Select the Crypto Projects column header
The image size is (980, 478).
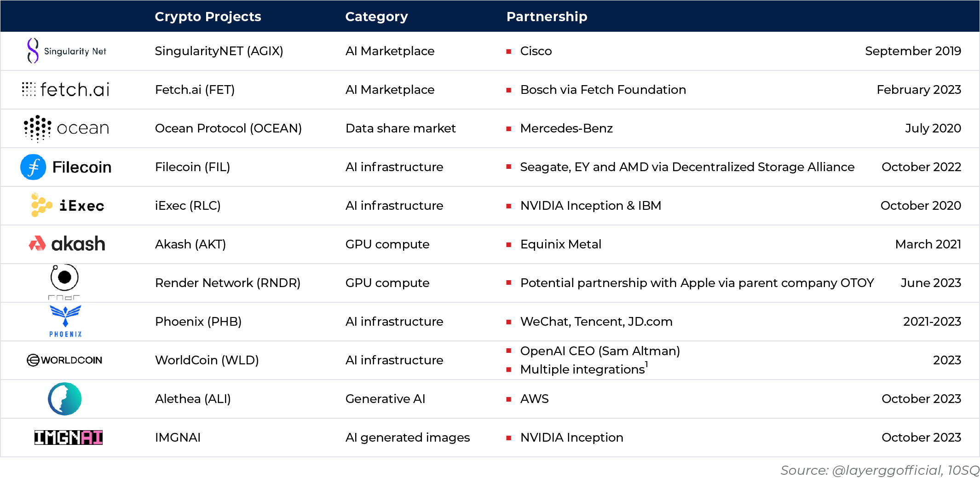click(208, 17)
